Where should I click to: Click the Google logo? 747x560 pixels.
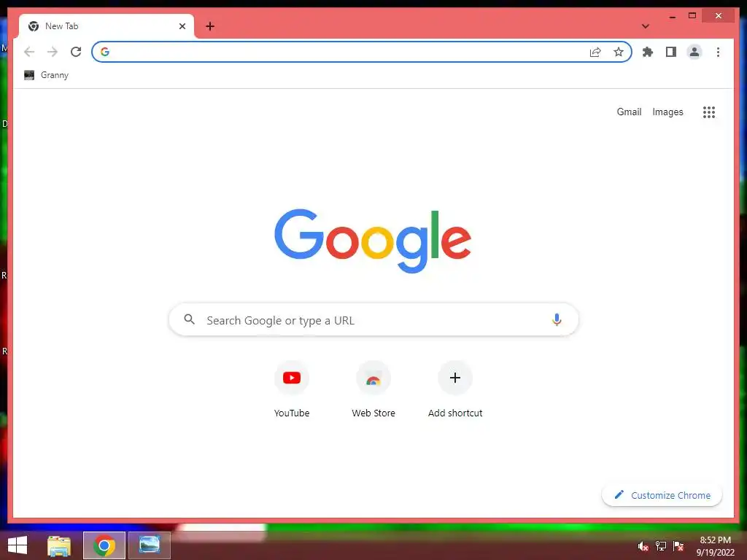tap(373, 241)
